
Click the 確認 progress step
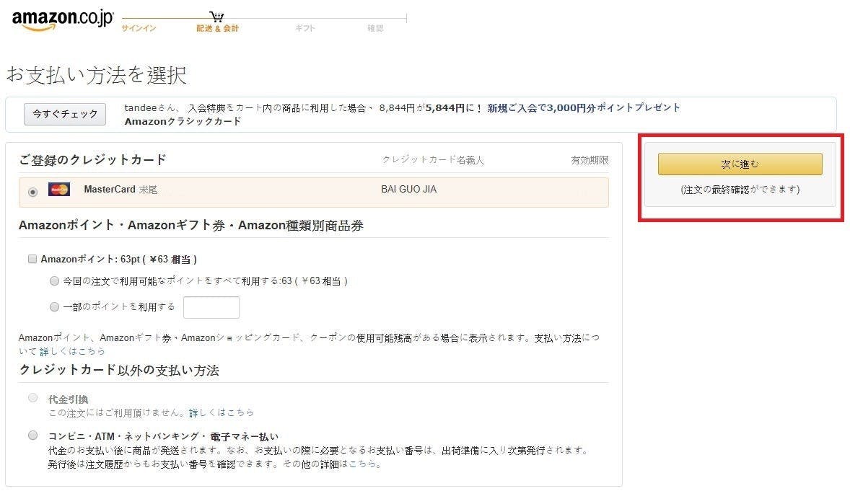tap(375, 28)
